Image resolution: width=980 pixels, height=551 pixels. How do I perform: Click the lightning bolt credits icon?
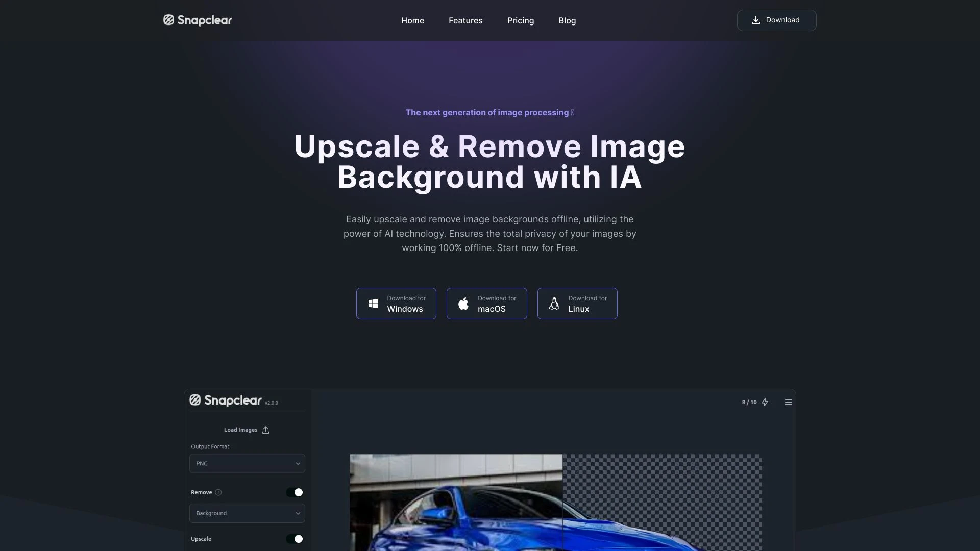[x=765, y=403]
